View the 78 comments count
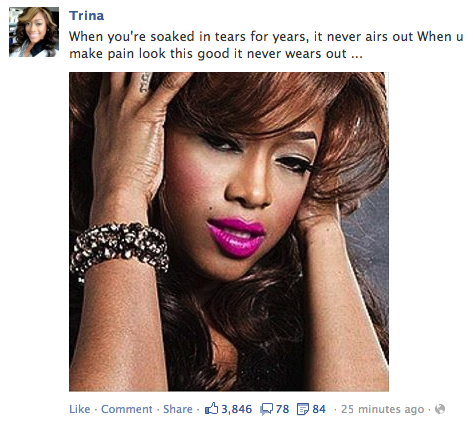Screen dimensions: 473x426 (x=282, y=409)
